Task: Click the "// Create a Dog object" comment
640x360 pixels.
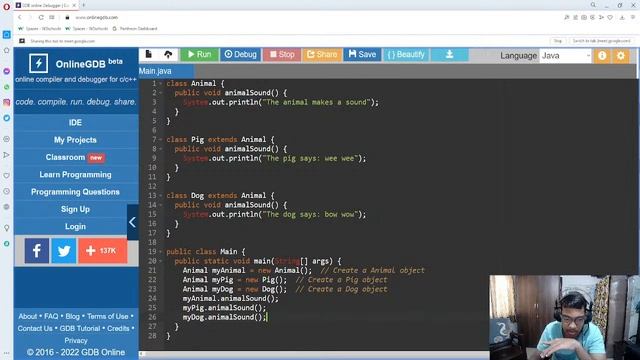Action: click(341, 289)
